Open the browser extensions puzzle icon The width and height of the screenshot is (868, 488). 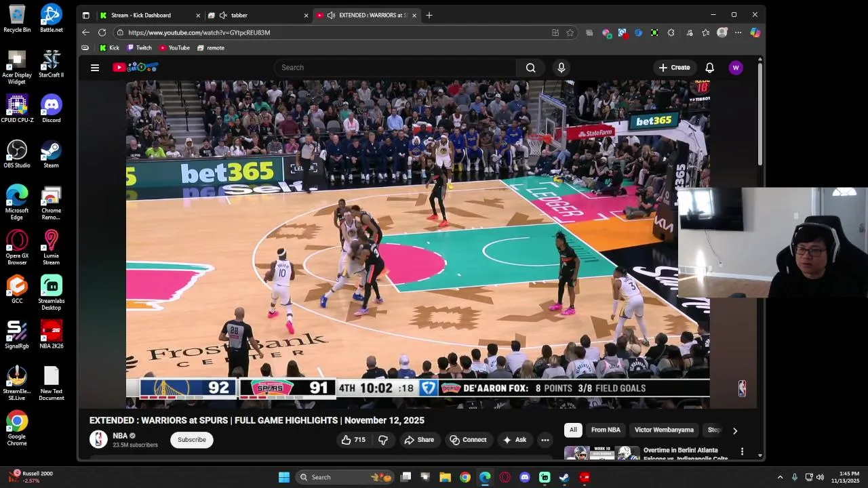point(671,33)
